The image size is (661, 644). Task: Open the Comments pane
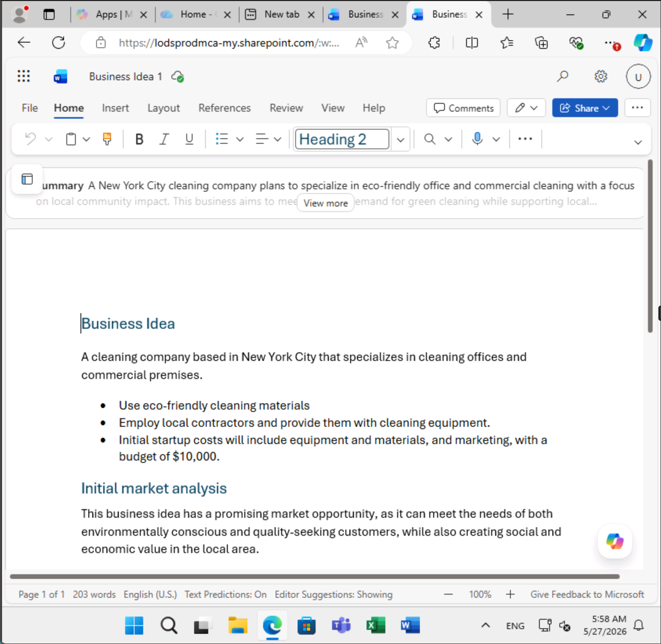tap(463, 108)
